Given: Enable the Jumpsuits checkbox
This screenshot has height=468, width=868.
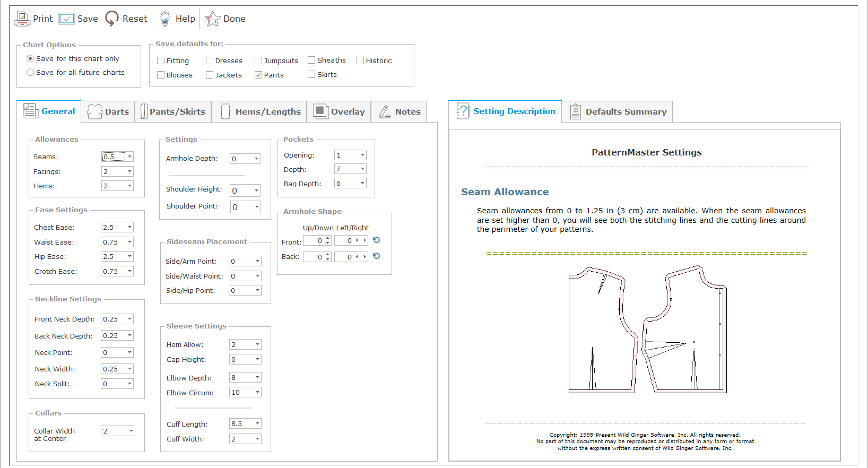Looking at the screenshot, I should [258, 60].
